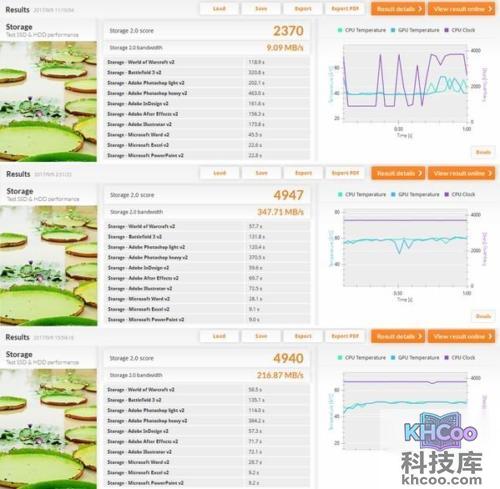Click the lily pad thumbnail beside the 2370 score
The height and width of the screenshot is (489, 500).
coord(48,101)
